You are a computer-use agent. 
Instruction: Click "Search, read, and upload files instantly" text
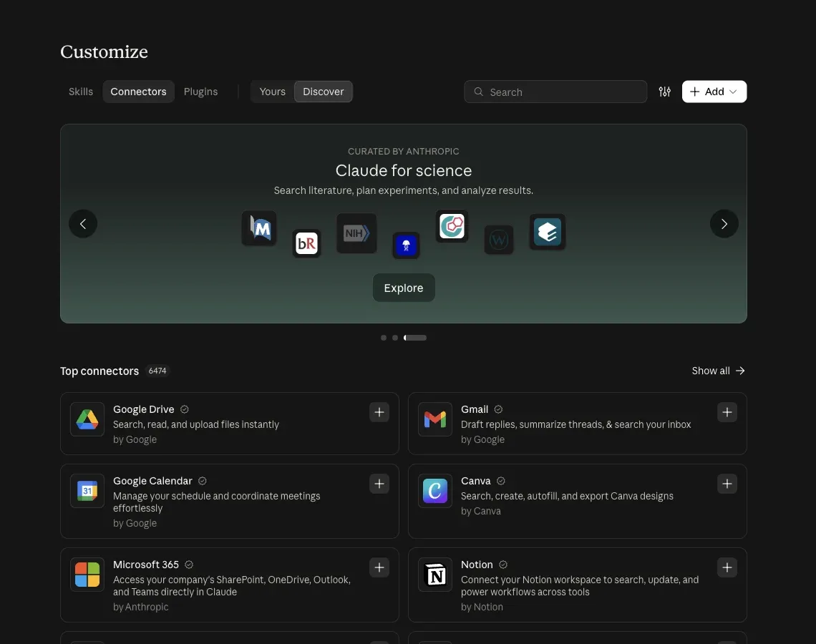click(x=195, y=424)
